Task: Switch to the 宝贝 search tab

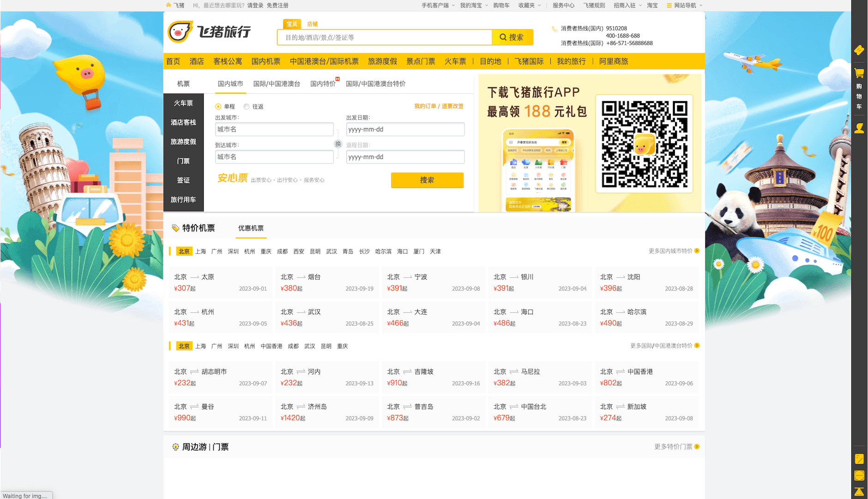Action: click(x=292, y=24)
